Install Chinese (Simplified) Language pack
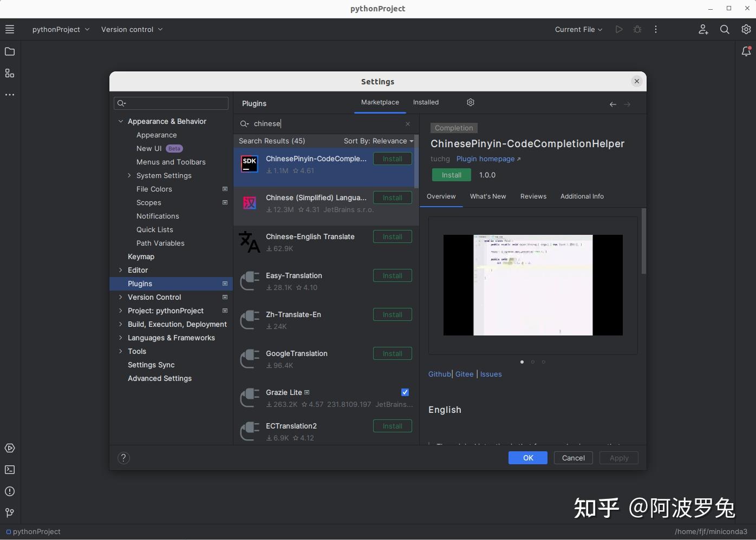756x540 pixels. click(x=393, y=197)
